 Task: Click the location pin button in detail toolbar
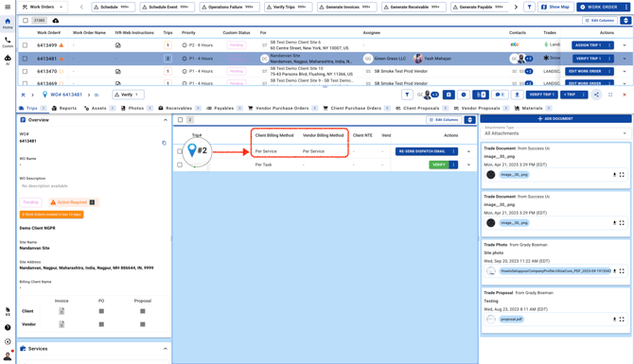point(518,95)
